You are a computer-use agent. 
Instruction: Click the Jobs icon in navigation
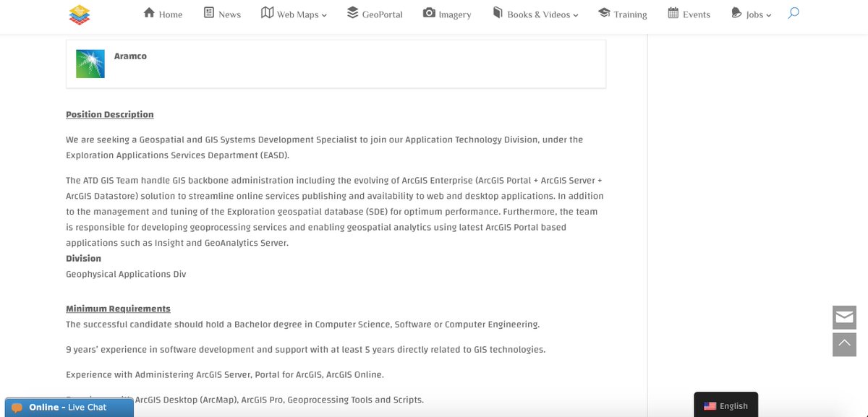pos(736,13)
